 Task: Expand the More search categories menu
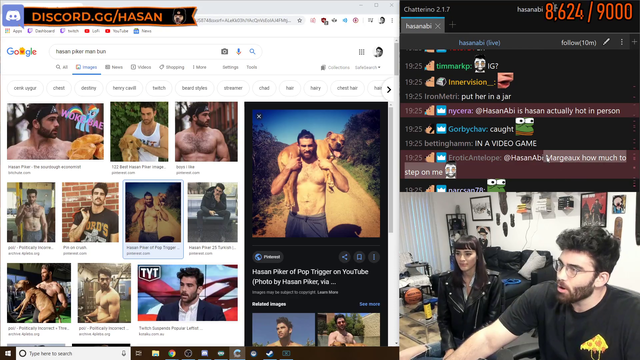point(200,67)
